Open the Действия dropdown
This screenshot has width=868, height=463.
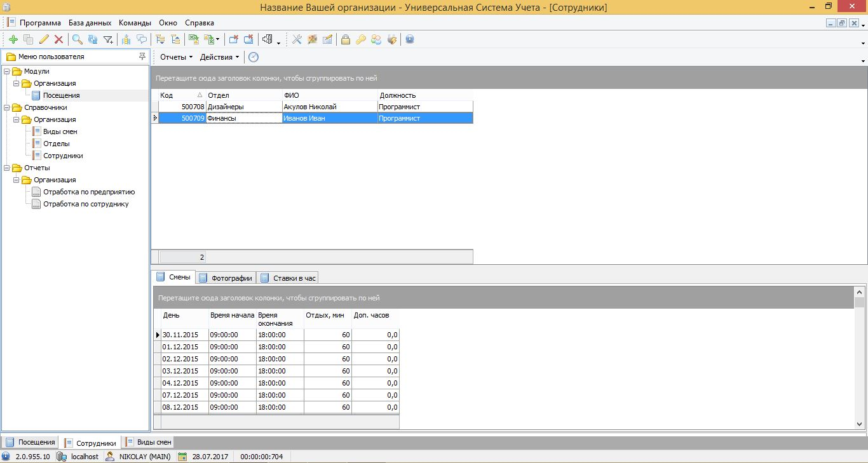(219, 57)
